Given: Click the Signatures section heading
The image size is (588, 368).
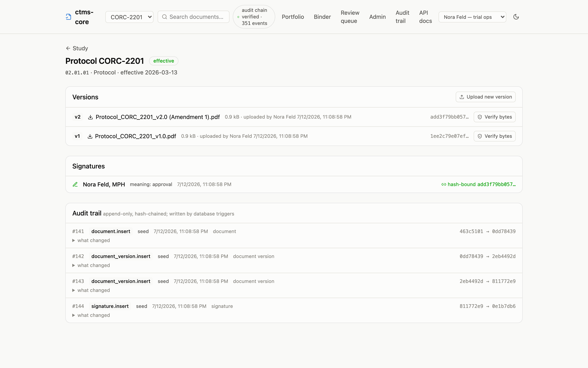Looking at the screenshot, I should click(x=88, y=166).
